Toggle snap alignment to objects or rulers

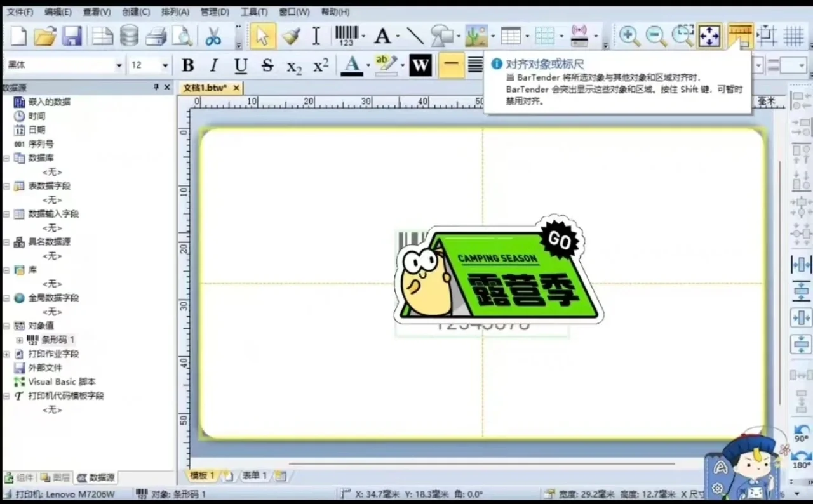[741, 36]
